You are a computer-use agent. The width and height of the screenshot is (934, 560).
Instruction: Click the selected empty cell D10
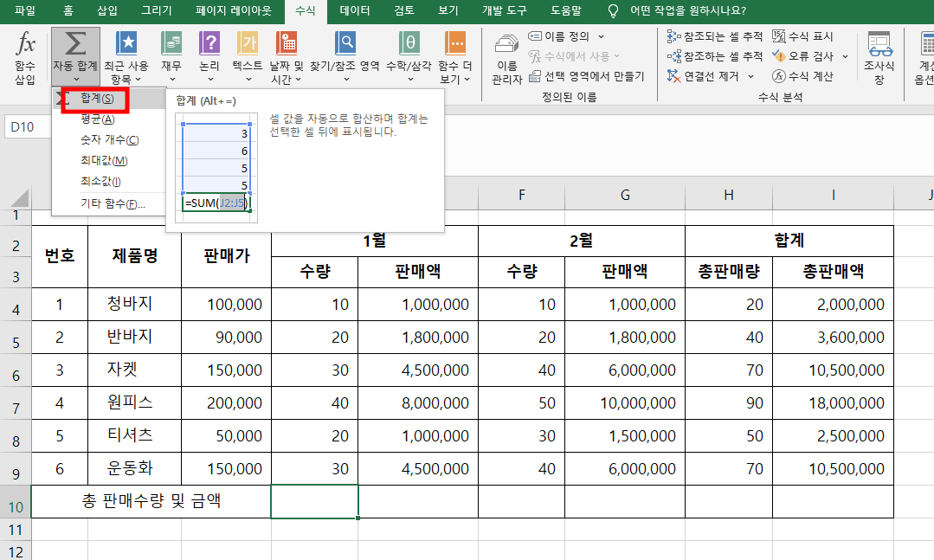(314, 502)
